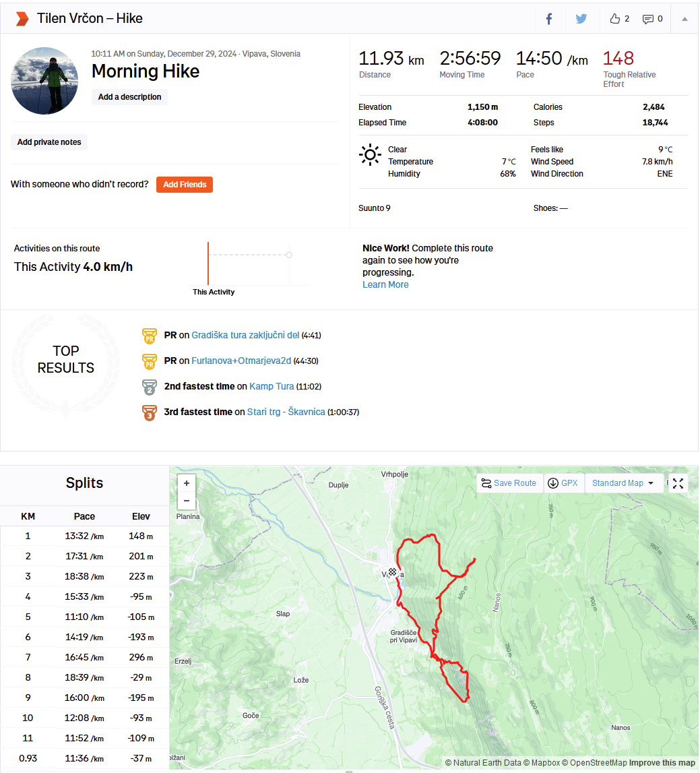700x773 pixels.
Task: Download the GPX file
Action: 563,483
